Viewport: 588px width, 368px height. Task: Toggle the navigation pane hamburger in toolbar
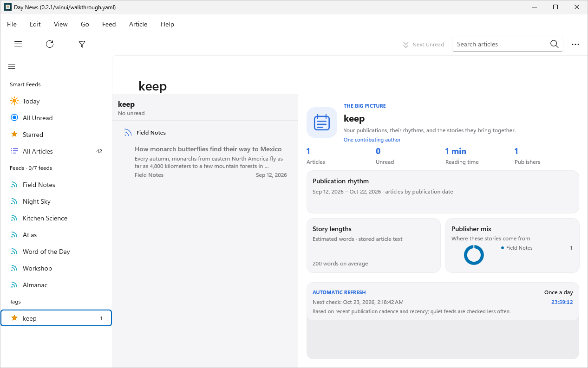click(x=18, y=44)
